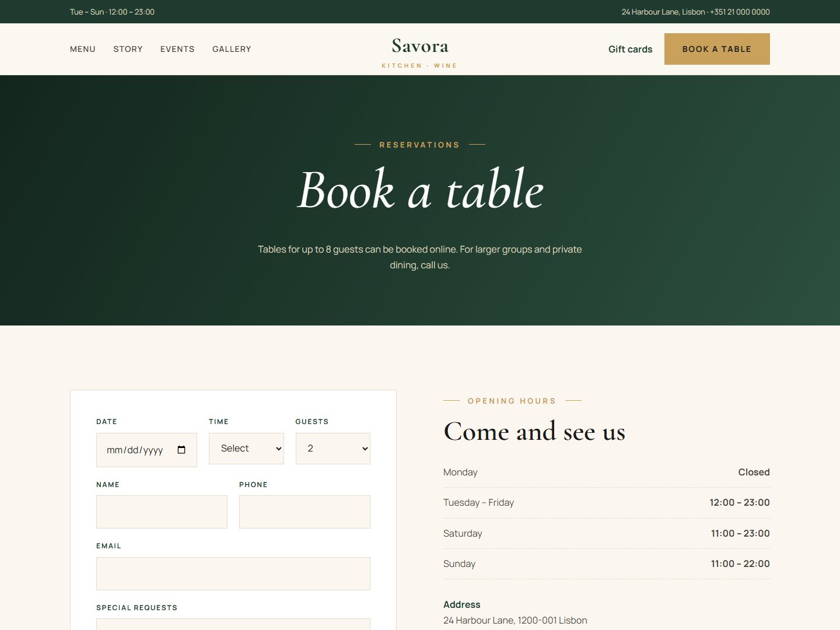Image resolution: width=840 pixels, height=630 pixels.
Task: Go to the Menu nav link
Action: [83, 49]
